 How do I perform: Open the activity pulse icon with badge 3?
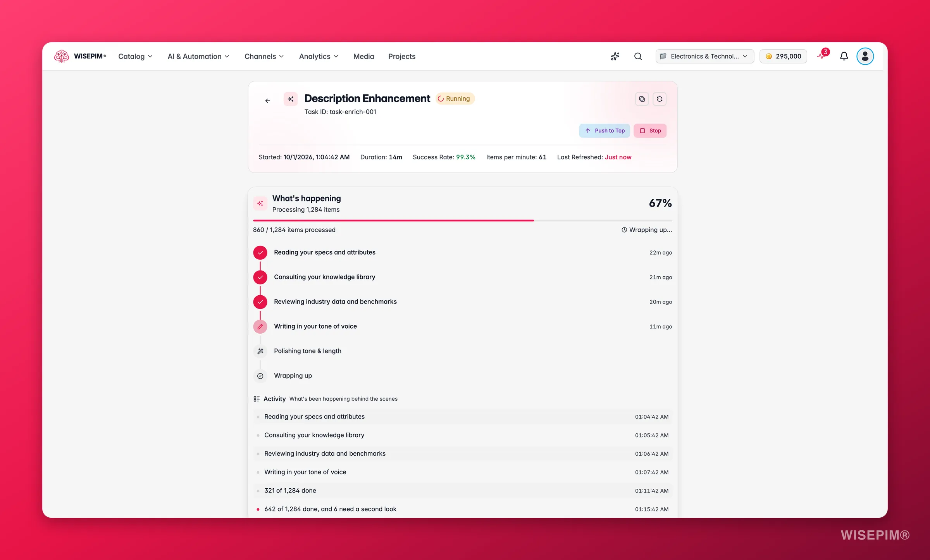point(822,56)
